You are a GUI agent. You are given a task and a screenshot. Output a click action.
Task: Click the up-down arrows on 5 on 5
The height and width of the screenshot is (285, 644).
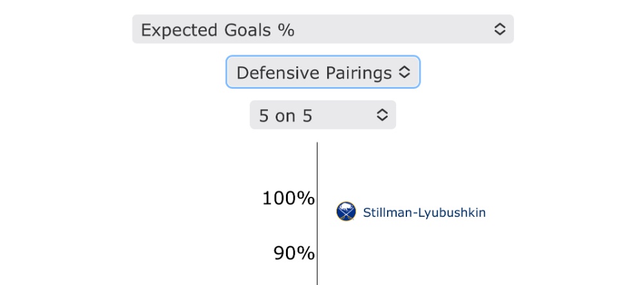pyautogui.click(x=382, y=115)
